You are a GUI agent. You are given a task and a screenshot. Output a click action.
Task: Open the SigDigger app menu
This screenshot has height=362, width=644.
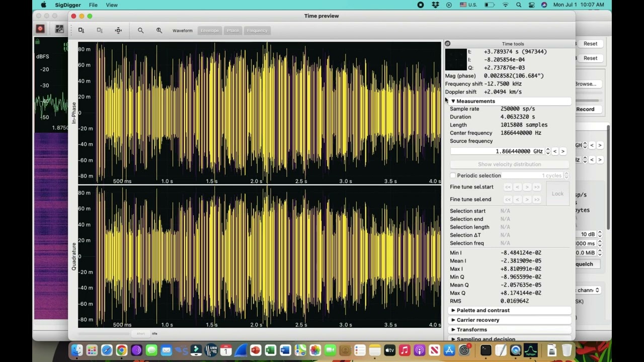tap(68, 5)
